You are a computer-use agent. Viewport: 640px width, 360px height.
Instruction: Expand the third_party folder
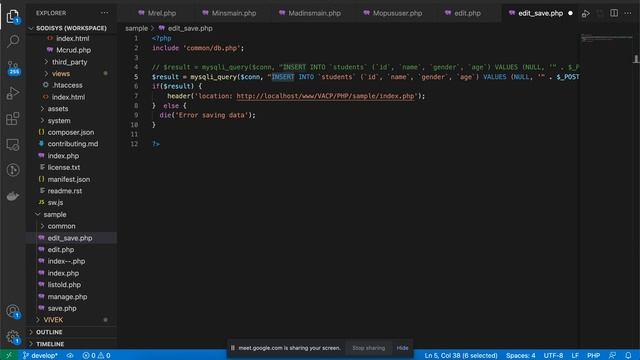tap(69, 62)
